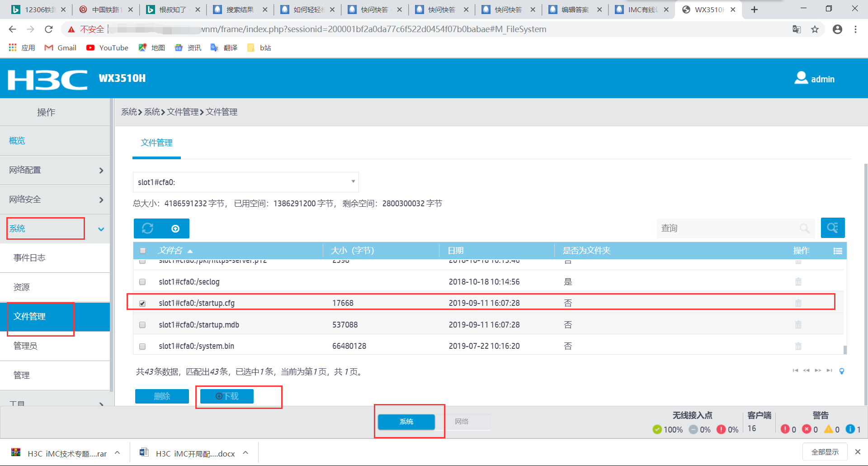Expand the 网络配置 sidebar section
Screen dimensions: 868x466
pos(55,170)
